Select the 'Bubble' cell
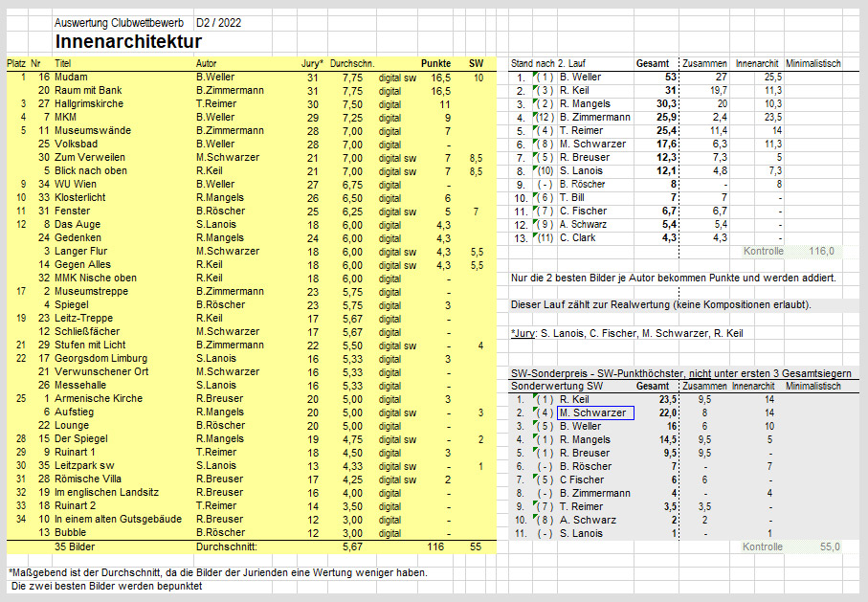The image size is (868, 602). pos(70,532)
